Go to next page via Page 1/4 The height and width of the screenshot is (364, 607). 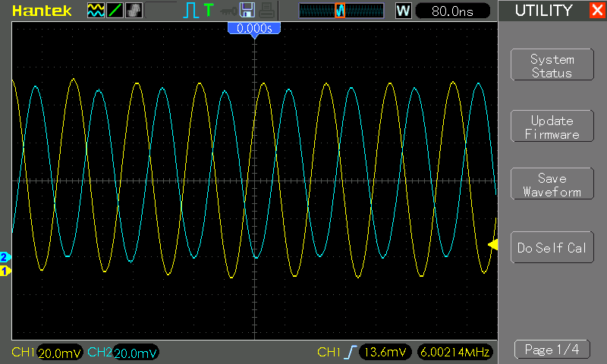(552, 350)
